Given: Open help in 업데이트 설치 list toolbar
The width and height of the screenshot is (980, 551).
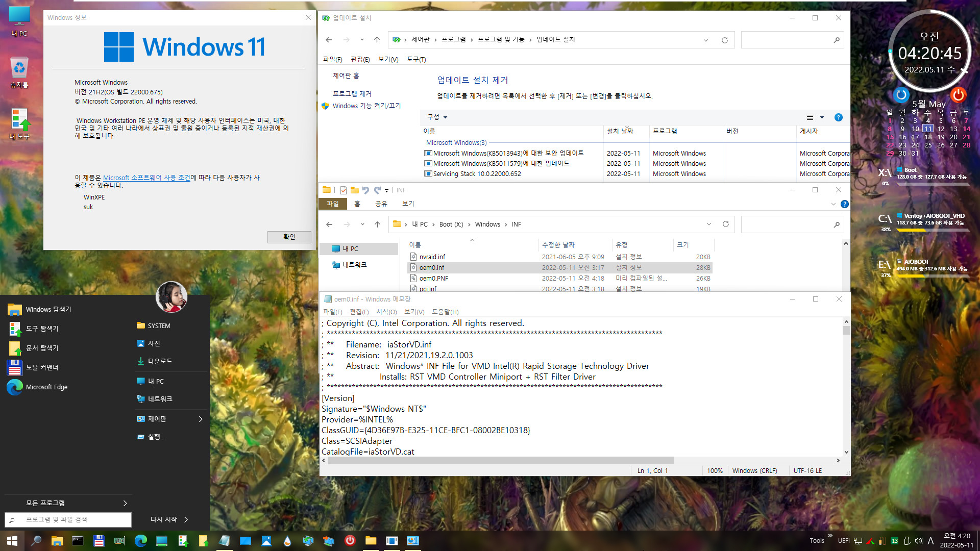Looking at the screenshot, I should [838, 117].
